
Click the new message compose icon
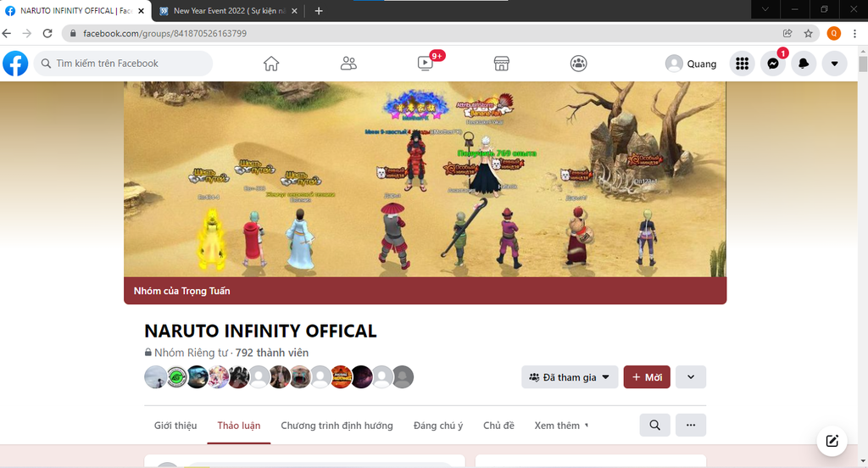click(832, 441)
